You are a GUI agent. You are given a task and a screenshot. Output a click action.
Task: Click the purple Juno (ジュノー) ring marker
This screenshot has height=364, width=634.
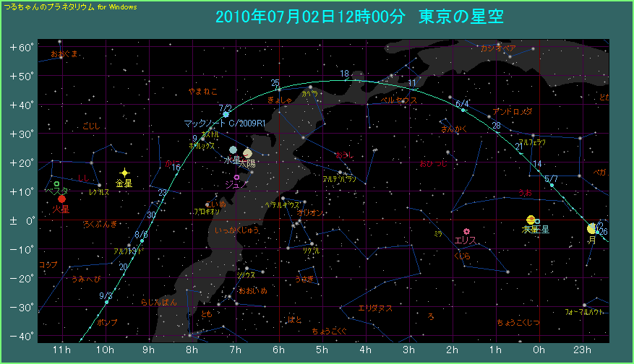coord(236,177)
